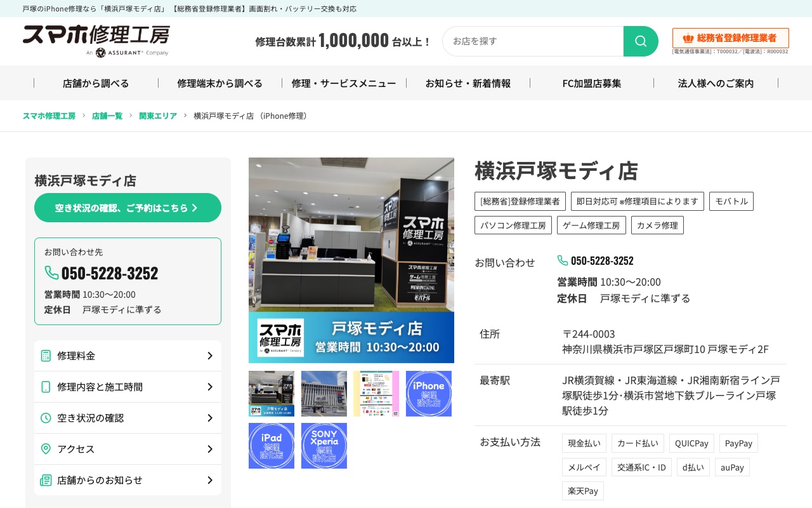Select the SONY Xperia修理強化店 thumbnail

[324, 446]
